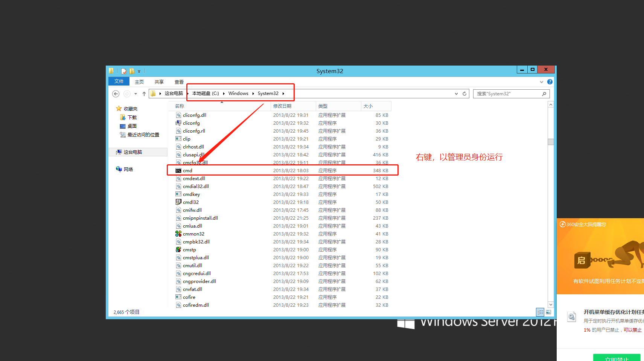Image resolution: width=644 pixels, height=361 pixels.
Task: Switch to the 查看 (View) ribbon tab
Action: [x=179, y=82]
